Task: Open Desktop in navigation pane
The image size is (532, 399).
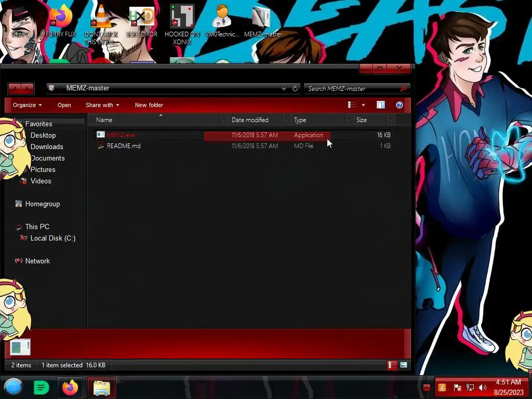Action: (x=43, y=135)
